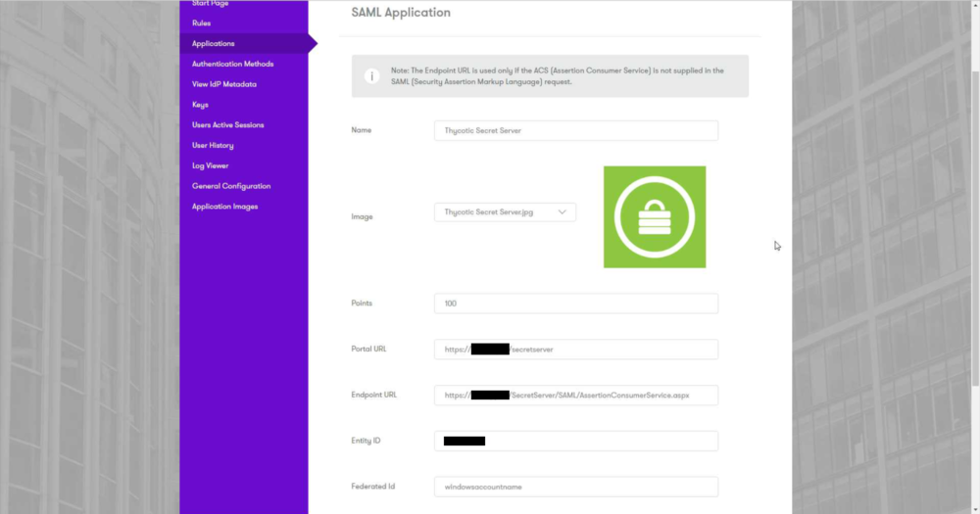Viewport: 980px width, 514px height.
Task: Open the Start Page sidebar item
Action: 210,3
